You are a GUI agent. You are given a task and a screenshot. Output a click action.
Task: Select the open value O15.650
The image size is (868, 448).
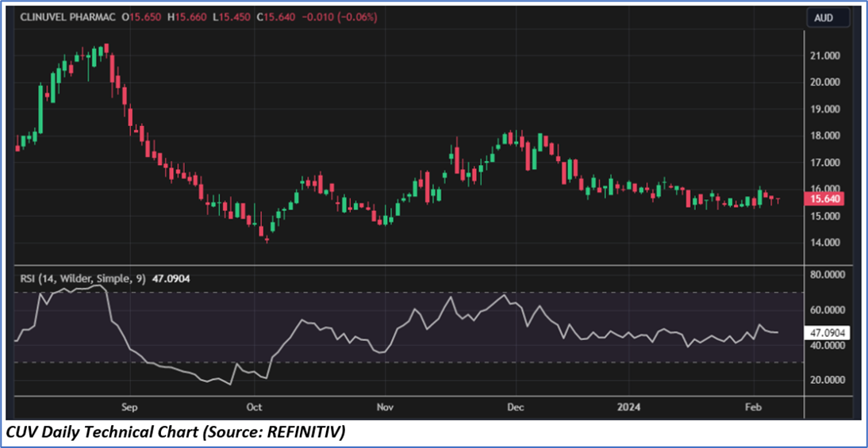[x=142, y=17]
